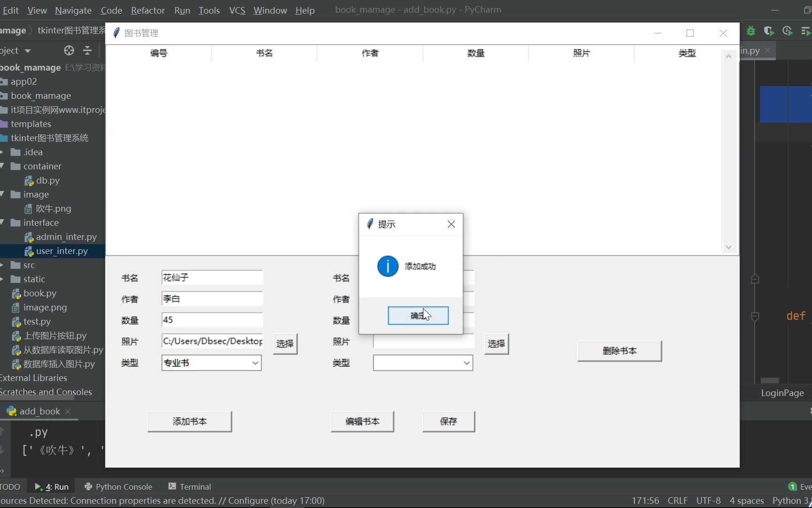The height and width of the screenshot is (508, 812).
Task: Select opened file with the crosshair icon
Action: click(x=69, y=50)
